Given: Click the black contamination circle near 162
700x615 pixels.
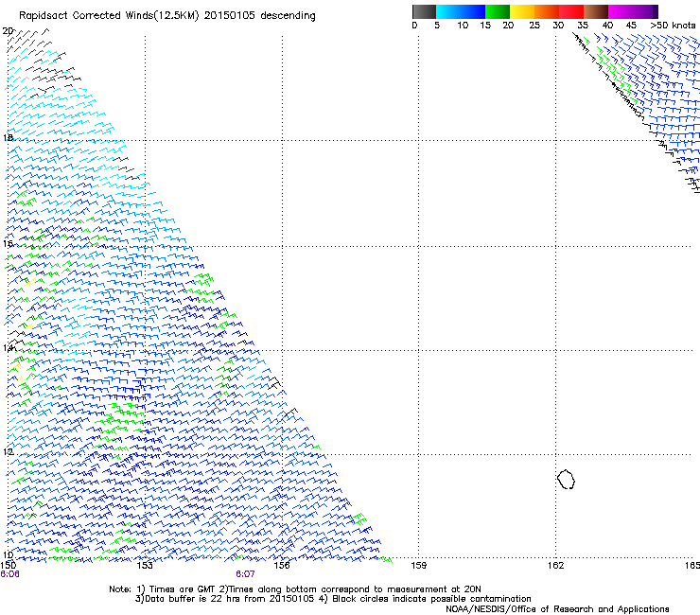Looking at the screenshot, I should (x=566, y=479).
